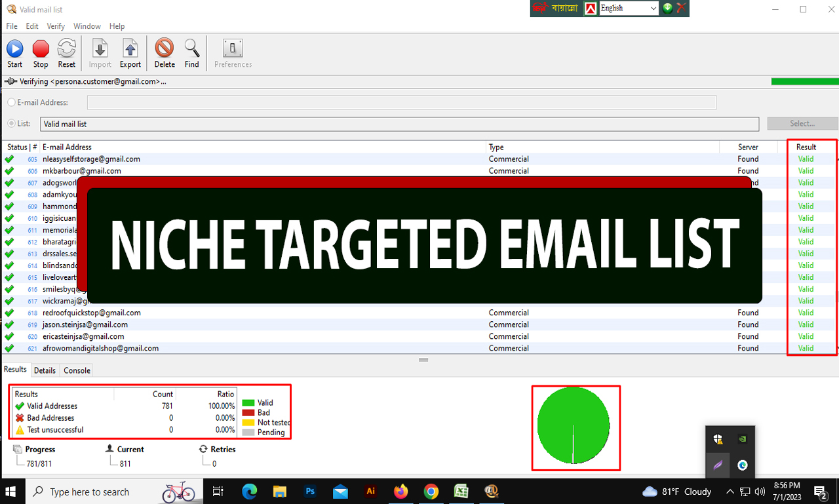839x504 pixels.
Task: Reset the verification process
Action: (x=66, y=52)
